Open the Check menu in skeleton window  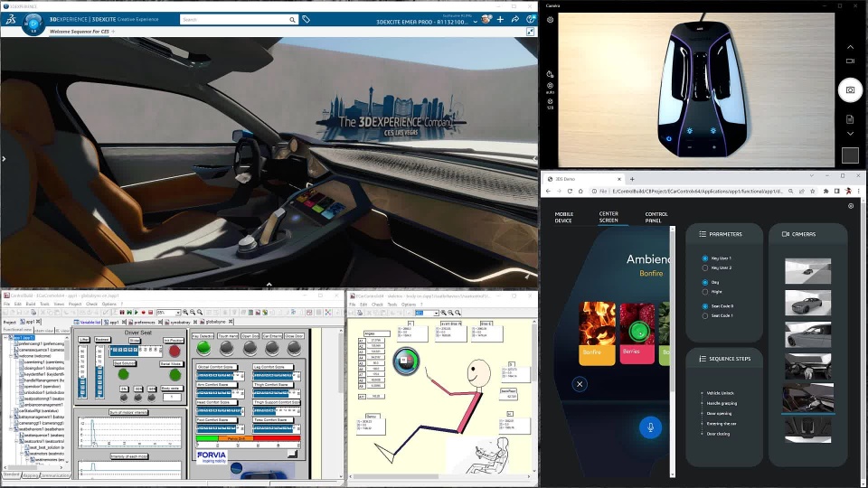click(x=378, y=305)
